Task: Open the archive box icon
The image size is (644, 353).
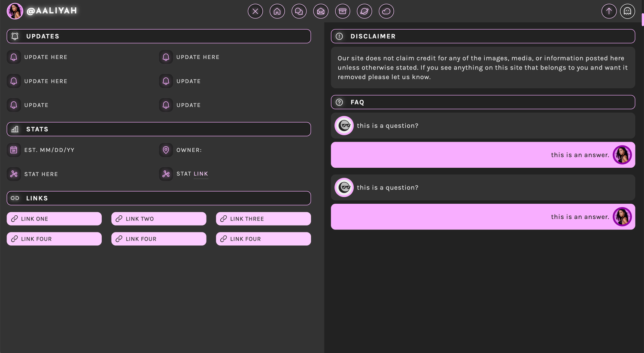Action: 343,11
